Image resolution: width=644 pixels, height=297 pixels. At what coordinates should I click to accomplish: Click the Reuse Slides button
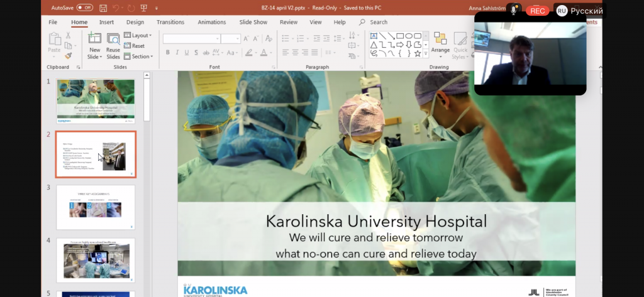pos(113,46)
